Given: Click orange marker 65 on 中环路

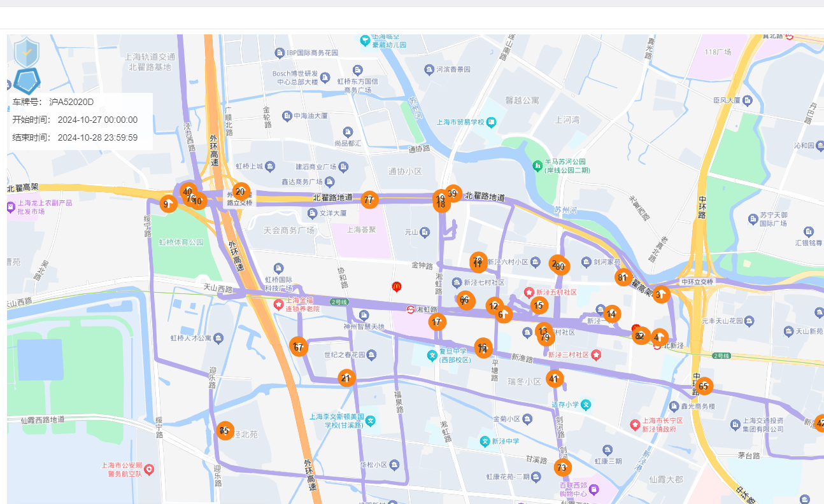Looking at the screenshot, I should point(704,386).
